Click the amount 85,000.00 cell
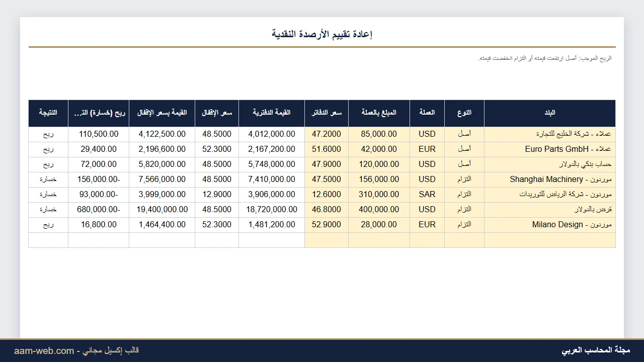644x362 pixels. coord(379,134)
